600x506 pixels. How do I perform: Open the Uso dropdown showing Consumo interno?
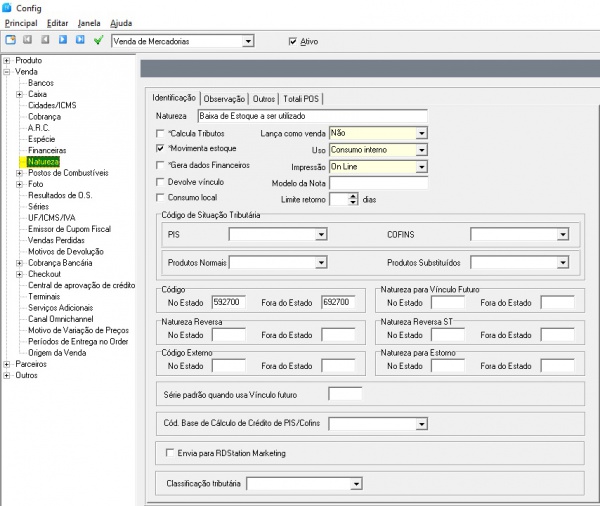(421, 149)
